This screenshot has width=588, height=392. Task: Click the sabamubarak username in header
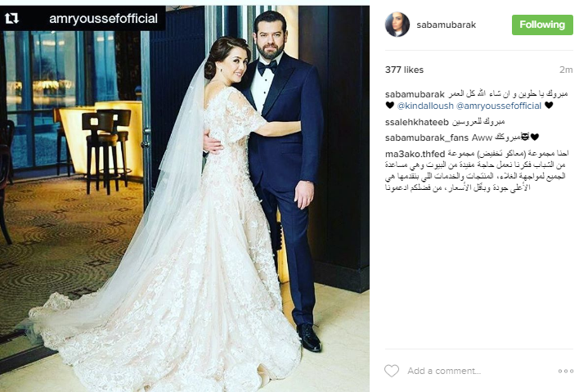[x=447, y=25]
